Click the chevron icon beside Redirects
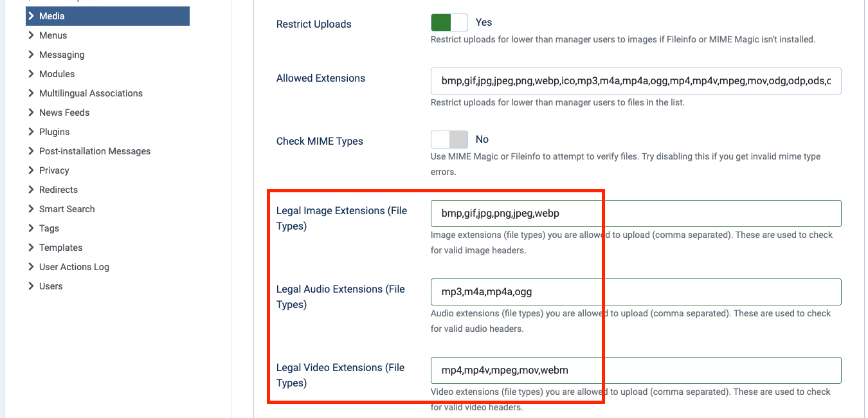This screenshot has height=418, width=868. pos(31,190)
